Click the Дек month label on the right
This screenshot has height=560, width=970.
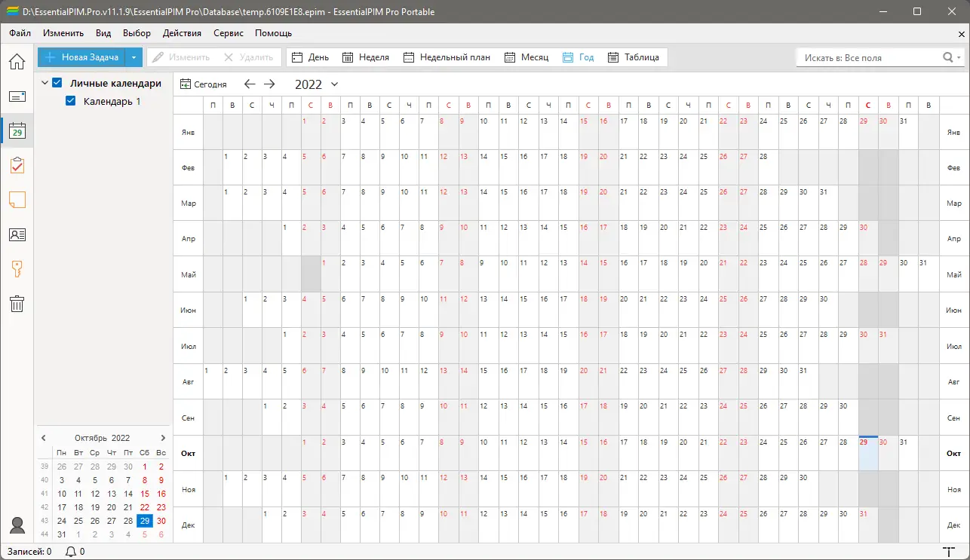click(x=954, y=525)
